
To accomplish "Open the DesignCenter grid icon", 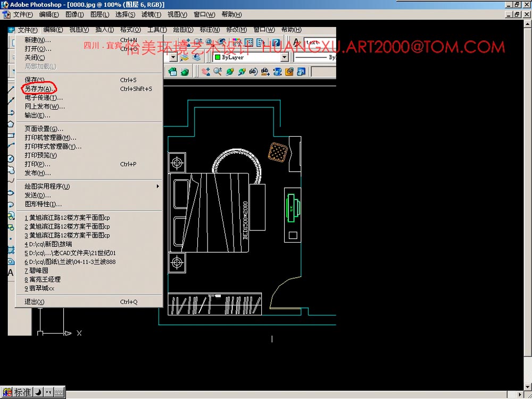I will pyautogui.click(x=249, y=43).
